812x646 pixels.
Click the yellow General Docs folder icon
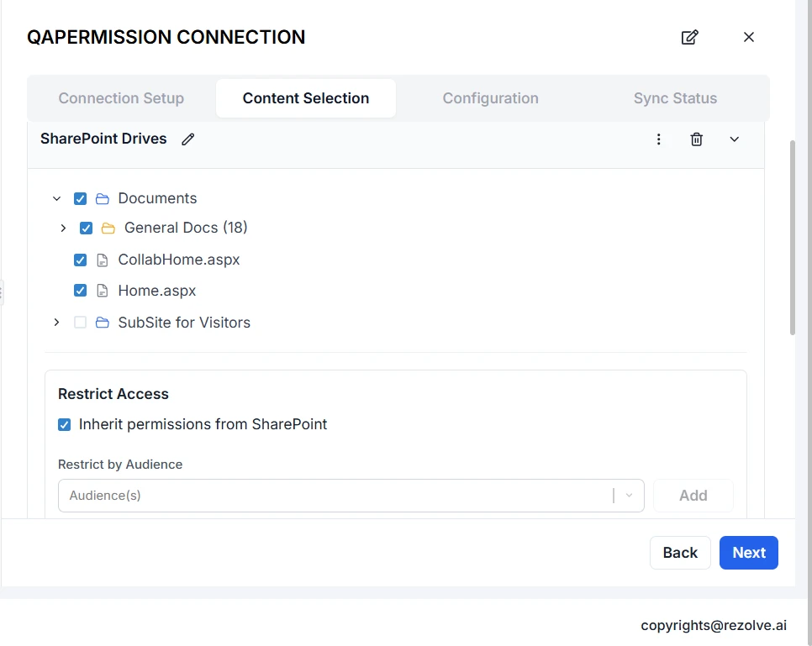tap(108, 228)
